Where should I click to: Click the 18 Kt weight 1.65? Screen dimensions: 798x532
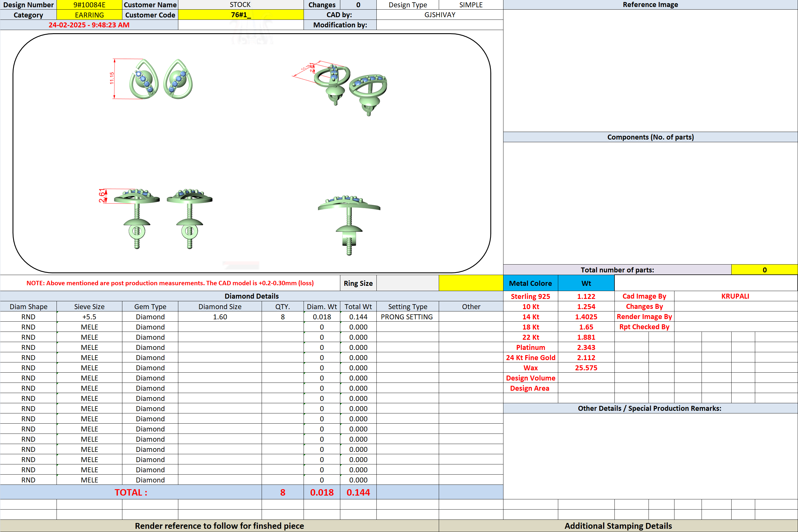pyautogui.click(x=586, y=327)
